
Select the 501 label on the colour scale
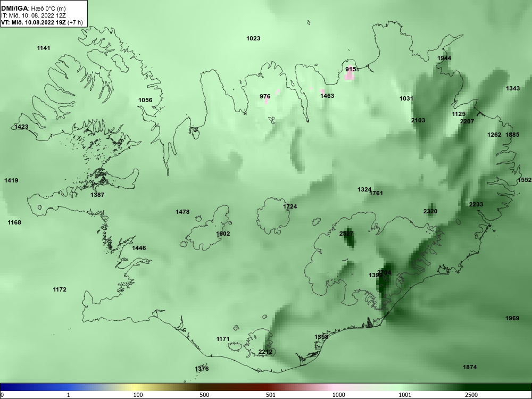[x=271, y=395]
